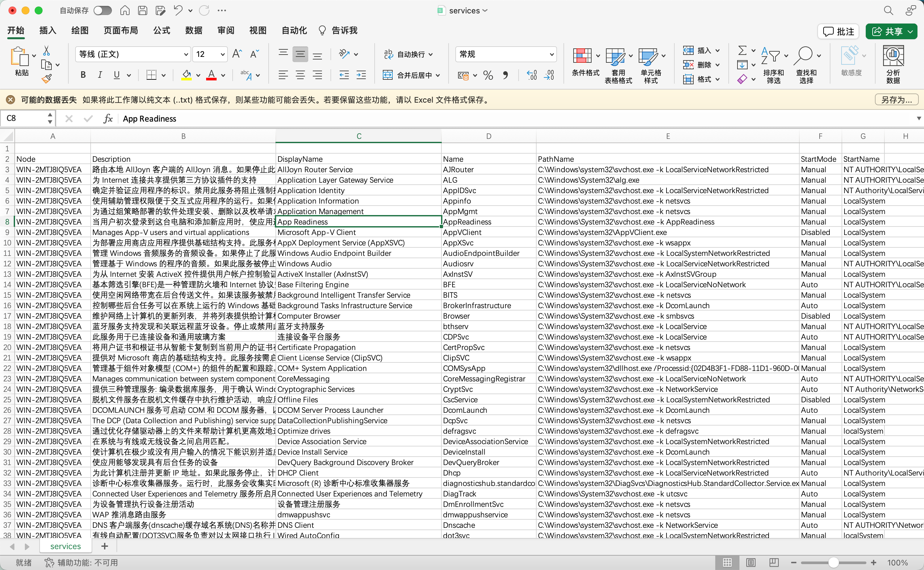The image size is (924, 570).
Task: Increase font size with large A icon
Action: 237,54
